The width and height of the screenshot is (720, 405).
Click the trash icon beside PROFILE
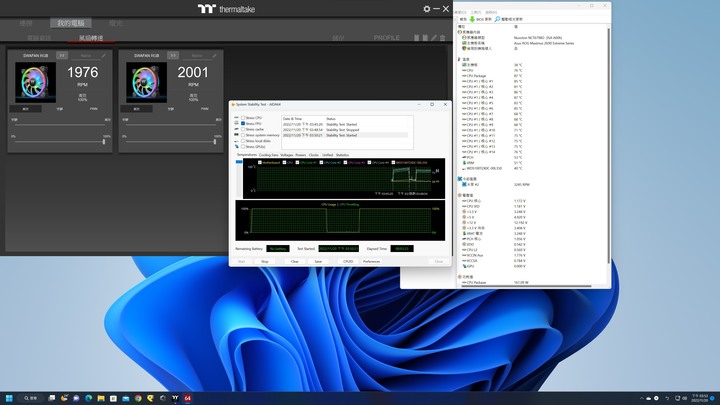click(443, 38)
